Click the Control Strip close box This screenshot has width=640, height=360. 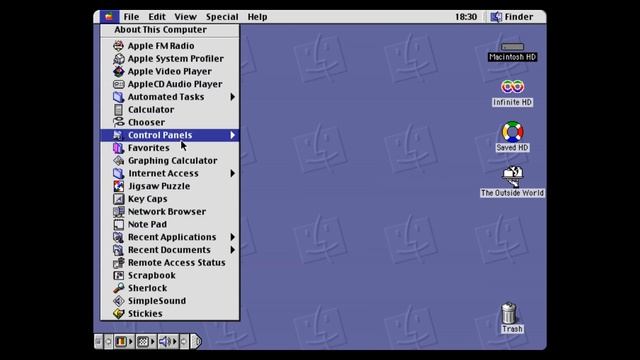click(98, 342)
